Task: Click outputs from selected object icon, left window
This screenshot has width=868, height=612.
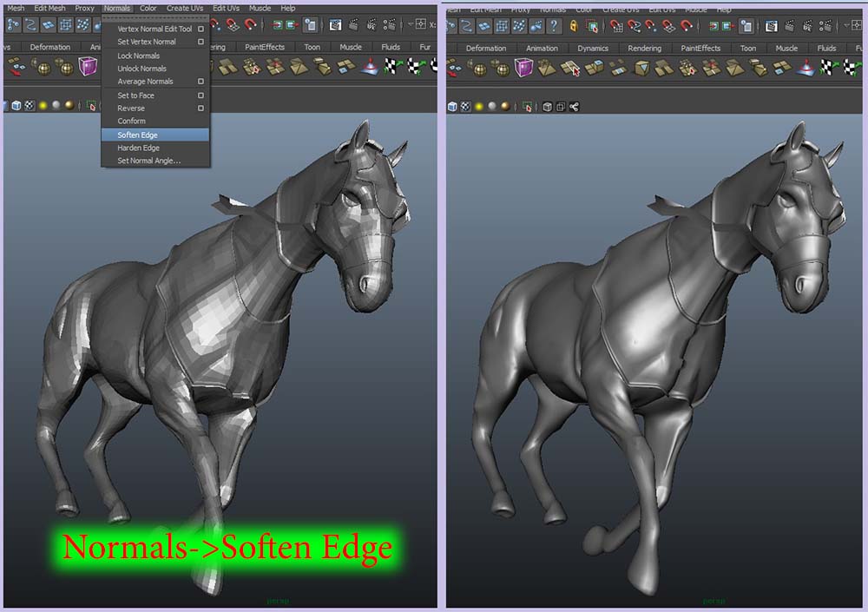Action: [x=291, y=25]
